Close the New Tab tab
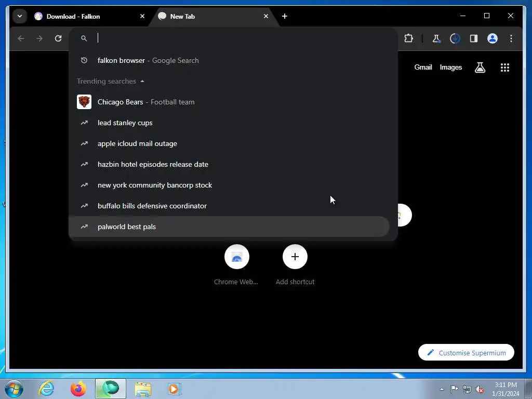The image size is (532, 399). click(x=266, y=16)
